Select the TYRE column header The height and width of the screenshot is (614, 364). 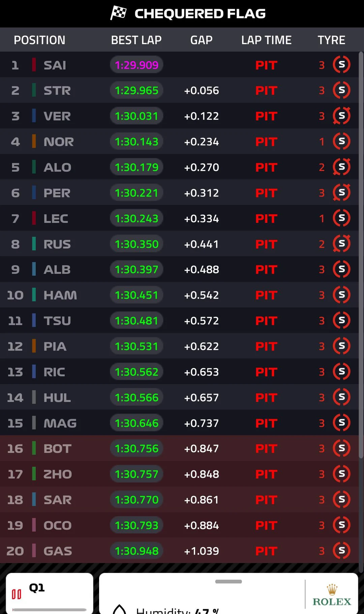331,40
